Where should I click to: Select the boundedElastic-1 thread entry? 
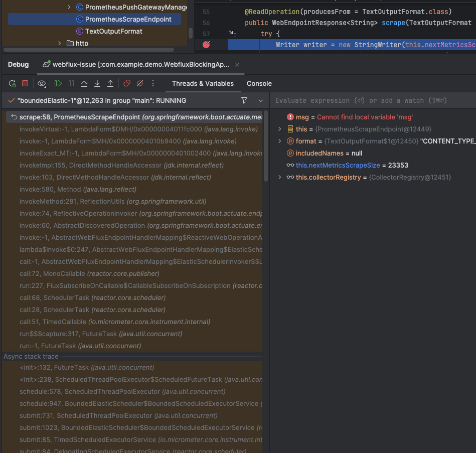[x=102, y=100]
